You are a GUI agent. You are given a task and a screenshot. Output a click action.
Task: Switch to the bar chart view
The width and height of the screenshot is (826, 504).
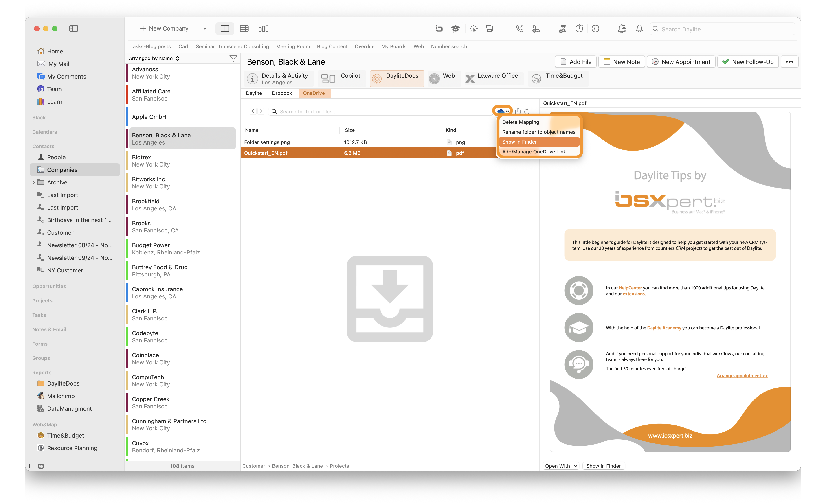pos(263,28)
